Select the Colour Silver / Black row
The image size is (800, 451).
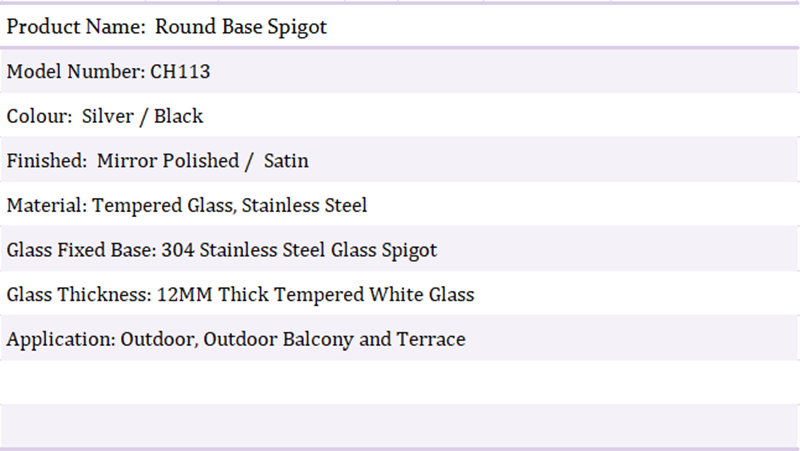click(x=400, y=115)
